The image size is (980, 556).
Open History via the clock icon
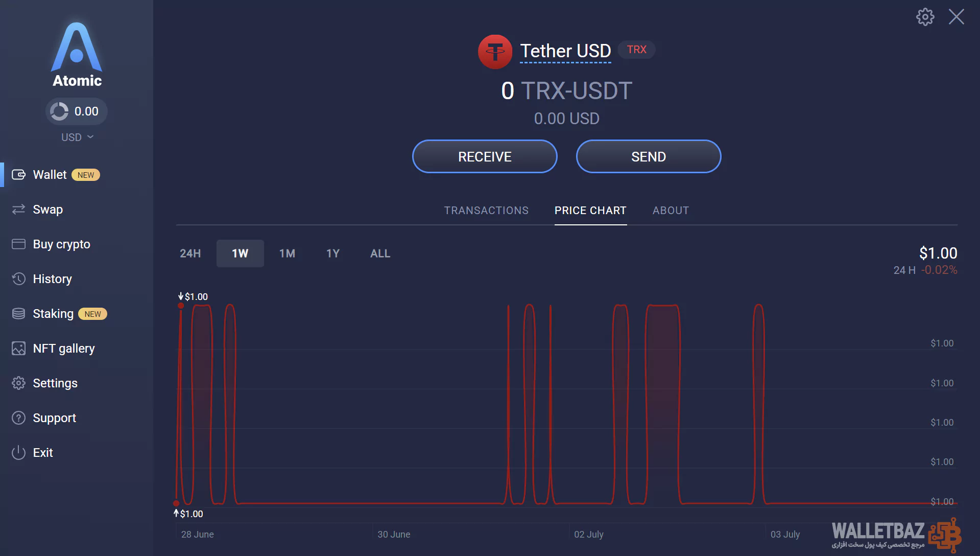click(18, 279)
